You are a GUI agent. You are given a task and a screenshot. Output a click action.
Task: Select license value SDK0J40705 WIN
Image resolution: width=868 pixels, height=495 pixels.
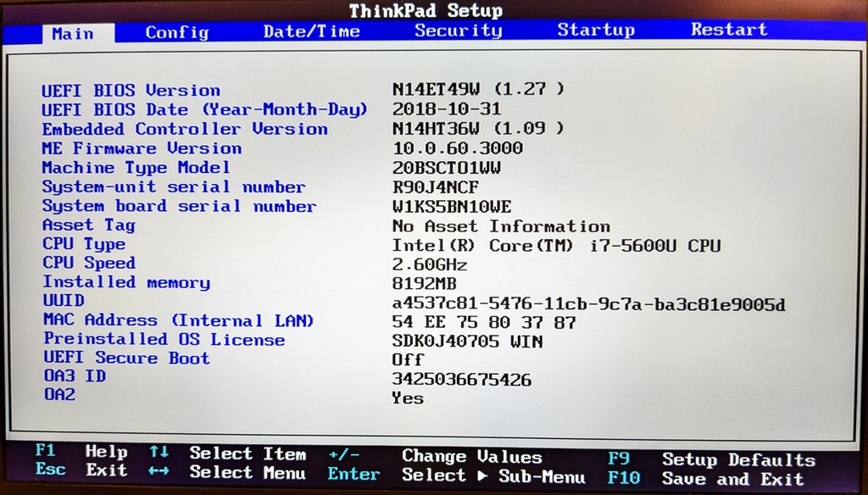point(468,341)
